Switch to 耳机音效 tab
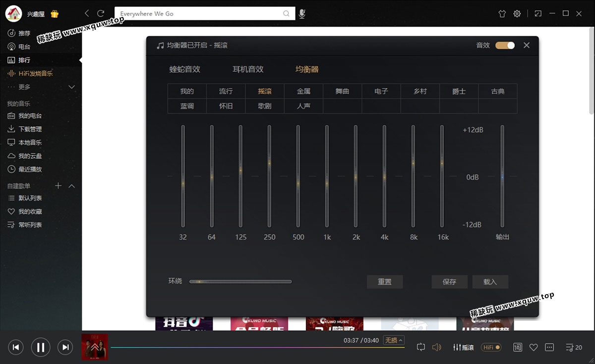Image resolution: width=595 pixels, height=364 pixels. pyautogui.click(x=248, y=69)
